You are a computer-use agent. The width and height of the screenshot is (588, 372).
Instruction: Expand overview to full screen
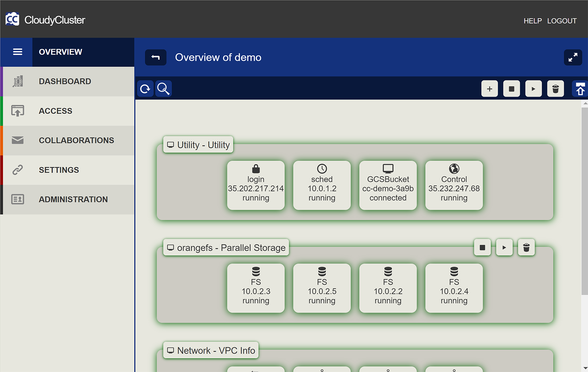[x=573, y=57]
